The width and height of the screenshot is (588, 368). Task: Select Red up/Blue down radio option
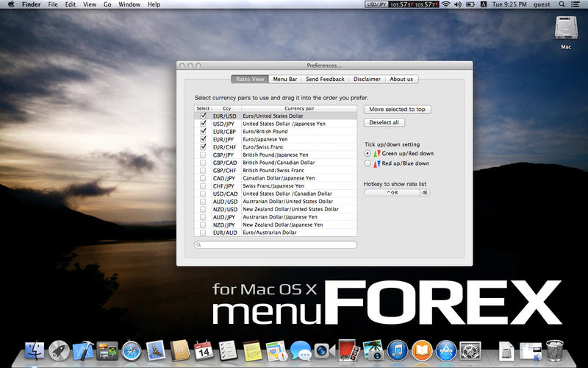click(367, 163)
